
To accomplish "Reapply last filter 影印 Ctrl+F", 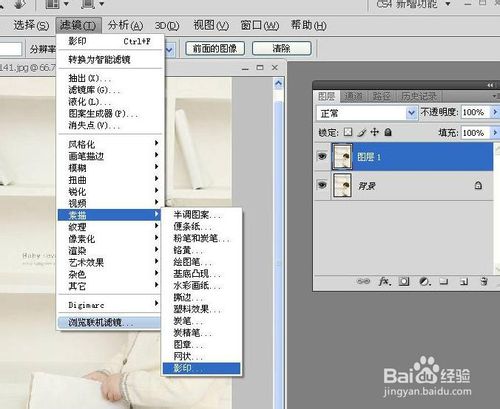I will point(110,41).
